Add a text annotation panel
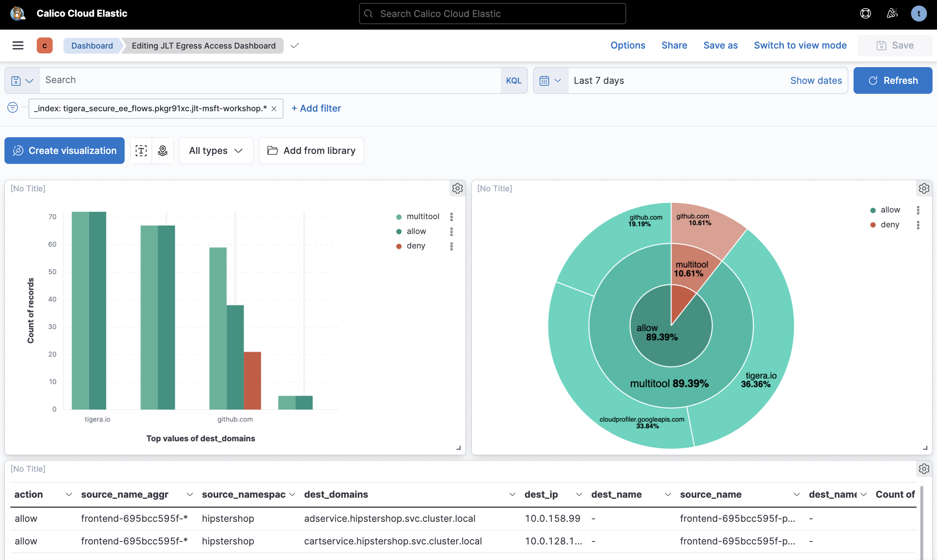The height and width of the screenshot is (560, 937). [x=141, y=150]
